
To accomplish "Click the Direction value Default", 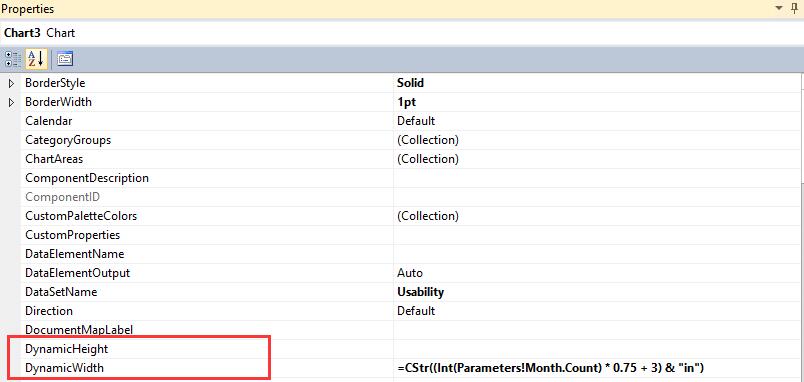I will pos(416,311).
